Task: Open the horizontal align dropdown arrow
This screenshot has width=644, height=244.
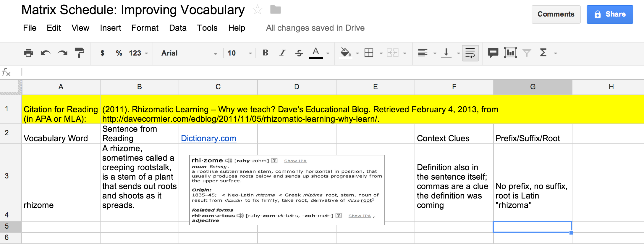Action: [x=435, y=53]
